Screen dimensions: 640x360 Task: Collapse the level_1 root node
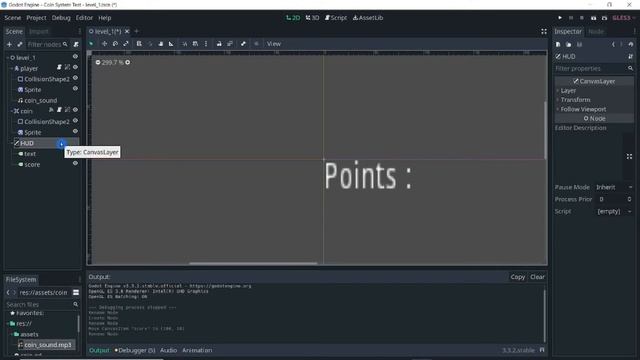pos(7,58)
